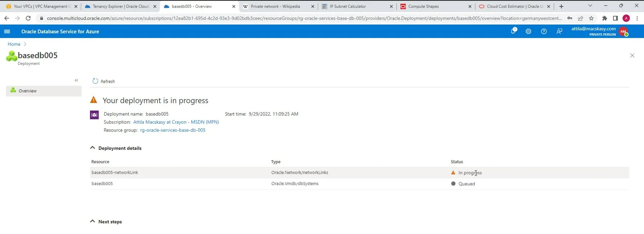This screenshot has height=234, width=644.
Task: Click the basedb005 green cubes title icon
Action: (x=11, y=56)
